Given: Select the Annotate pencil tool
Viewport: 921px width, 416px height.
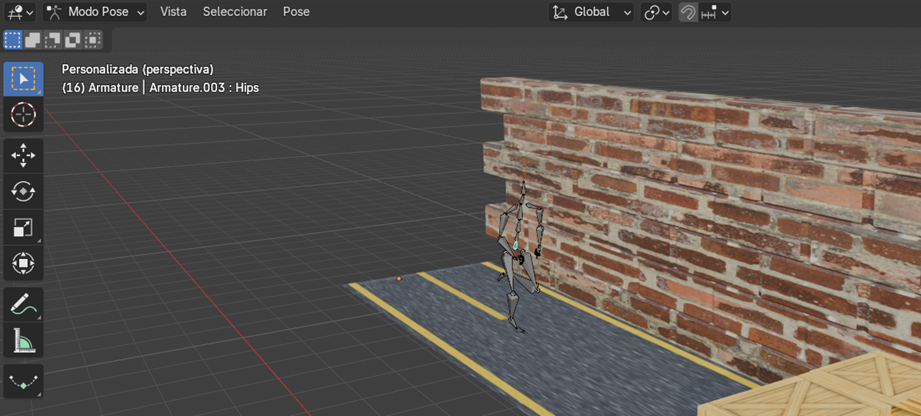Looking at the screenshot, I should tap(23, 304).
